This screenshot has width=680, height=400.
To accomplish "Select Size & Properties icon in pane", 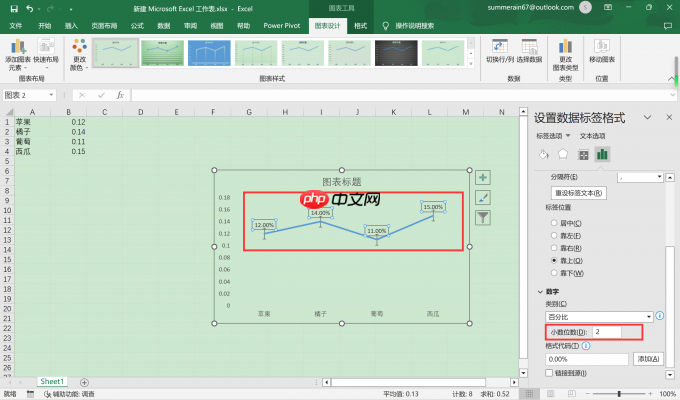I will pos(583,155).
